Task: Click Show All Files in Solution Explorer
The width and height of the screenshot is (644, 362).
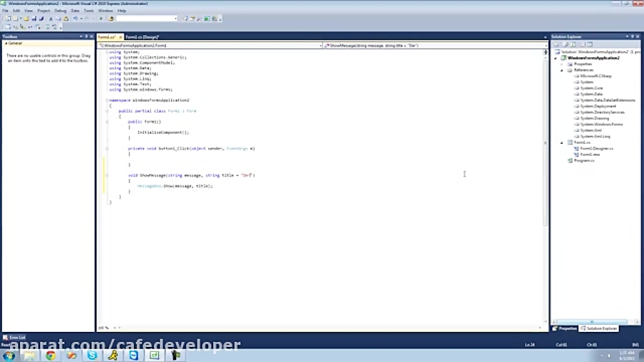Action: pyautogui.click(x=565, y=44)
